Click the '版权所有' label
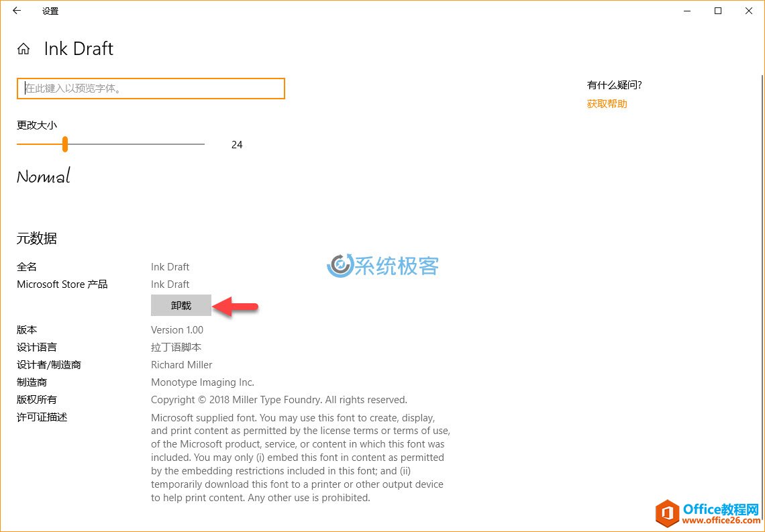 click(37, 400)
